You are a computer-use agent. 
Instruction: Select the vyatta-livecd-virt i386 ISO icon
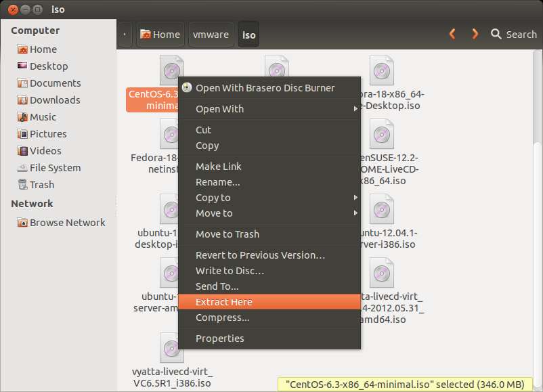coord(171,348)
